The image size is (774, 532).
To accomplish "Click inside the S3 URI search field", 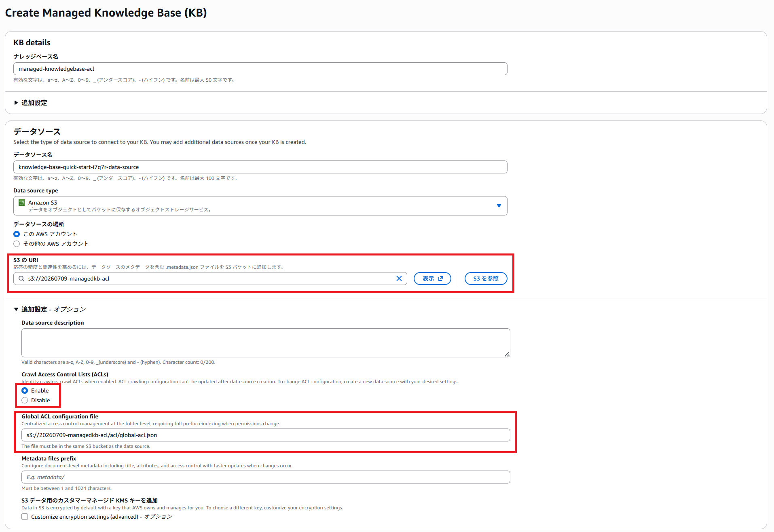I will point(210,279).
